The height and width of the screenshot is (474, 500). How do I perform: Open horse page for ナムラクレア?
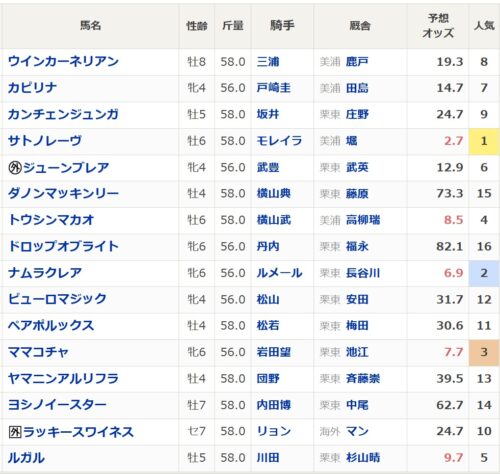coord(45,273)
